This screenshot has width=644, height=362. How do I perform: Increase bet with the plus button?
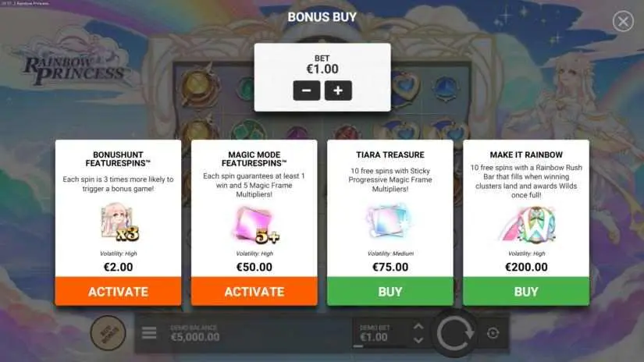coord(338,90)
